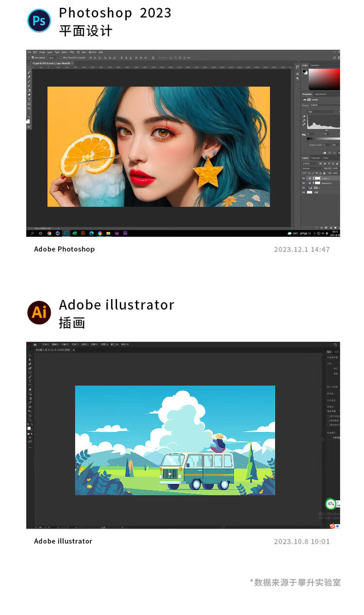This screenshot has width=364, height=615.
Task: Hide the Levels 1 layer
Action: click(x=304, y=178)
